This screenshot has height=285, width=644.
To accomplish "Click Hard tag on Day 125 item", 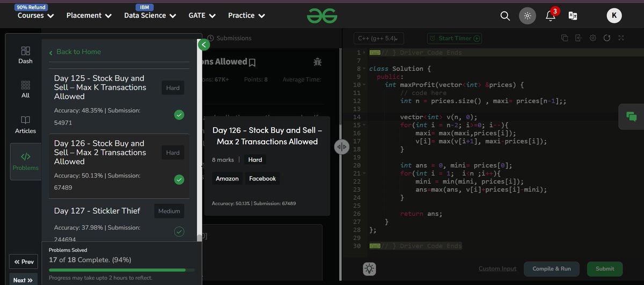I will coord(173,88).
